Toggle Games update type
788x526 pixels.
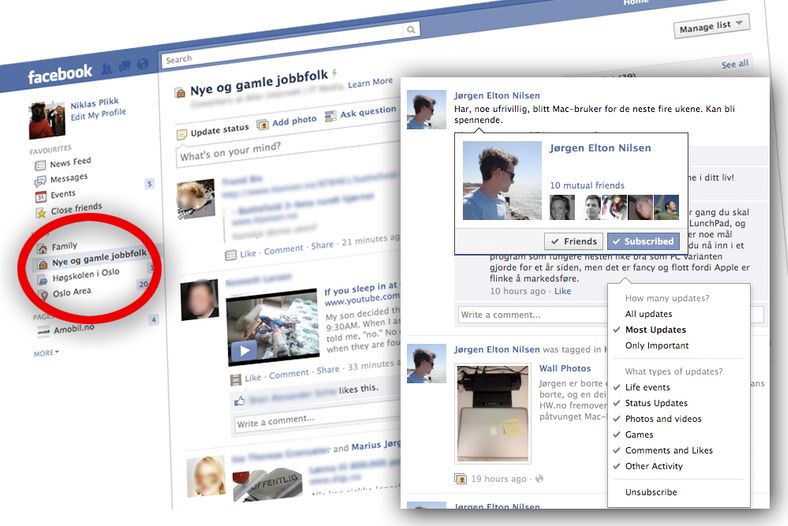tap(639, 435)
